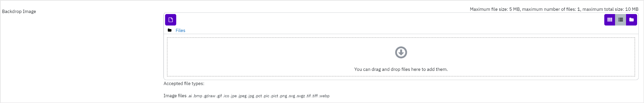
Task: Switch file manager to icon grid view
Action: pos(610,20)
